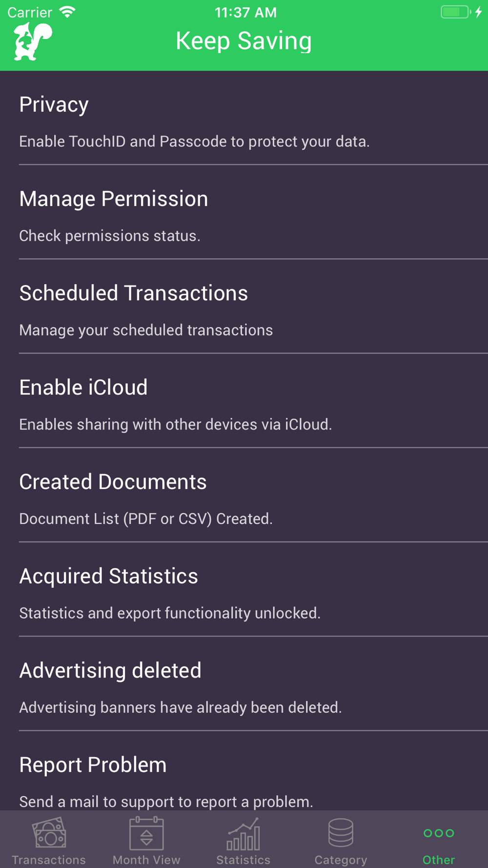Switch to the Statistics tab label
The width and height of the screenshot is (488, 868).
(244, 860)
